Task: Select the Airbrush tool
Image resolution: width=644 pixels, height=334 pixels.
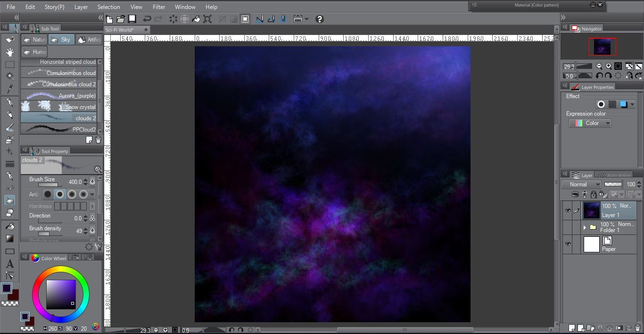Action: tap(9, 140)
